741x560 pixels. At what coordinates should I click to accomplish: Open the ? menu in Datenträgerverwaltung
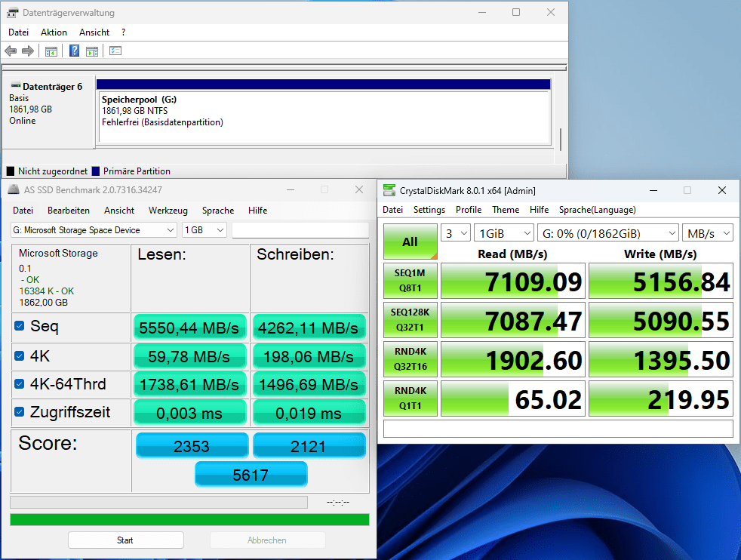(123, 32)
